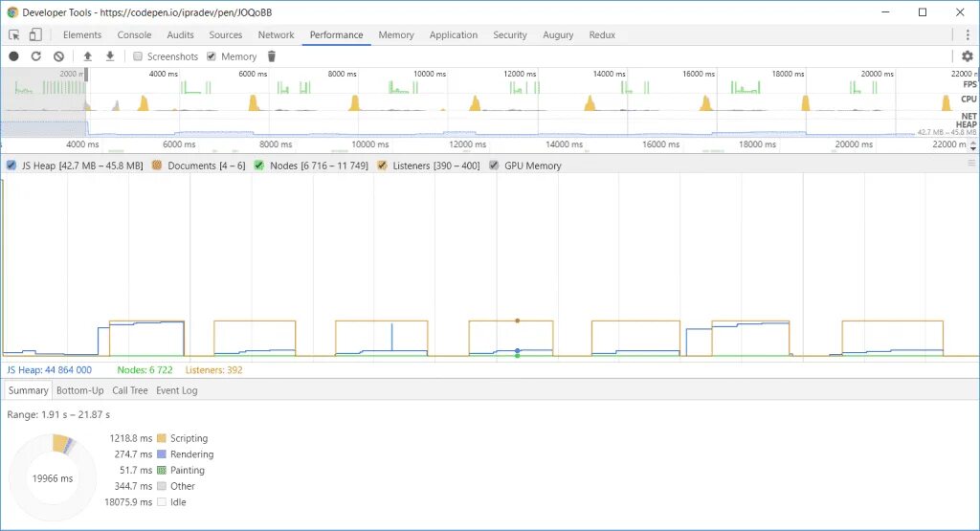980x531 pixels.
Task: Start recording with the record button
Action: 13,56
